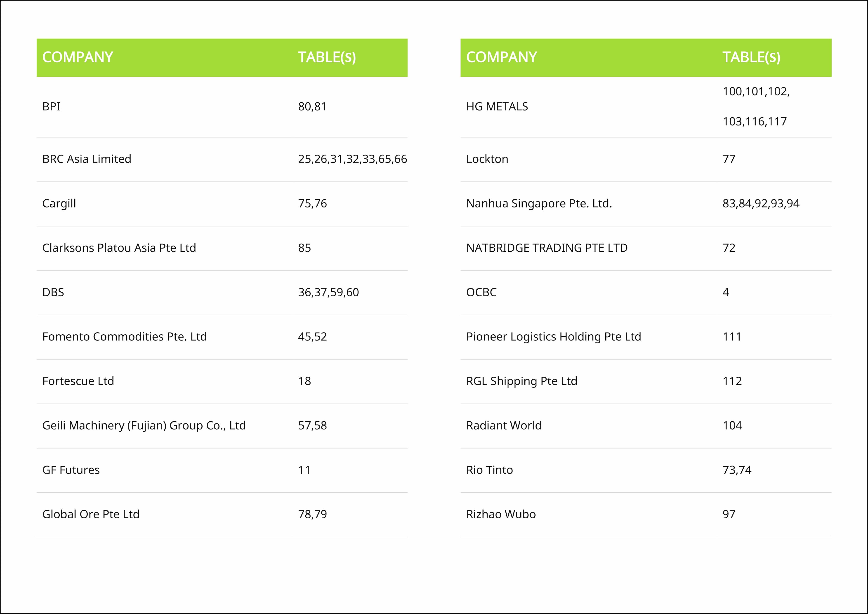Select the Cargill company row
The width and height of the screenshot is (868, 614).
222,204
